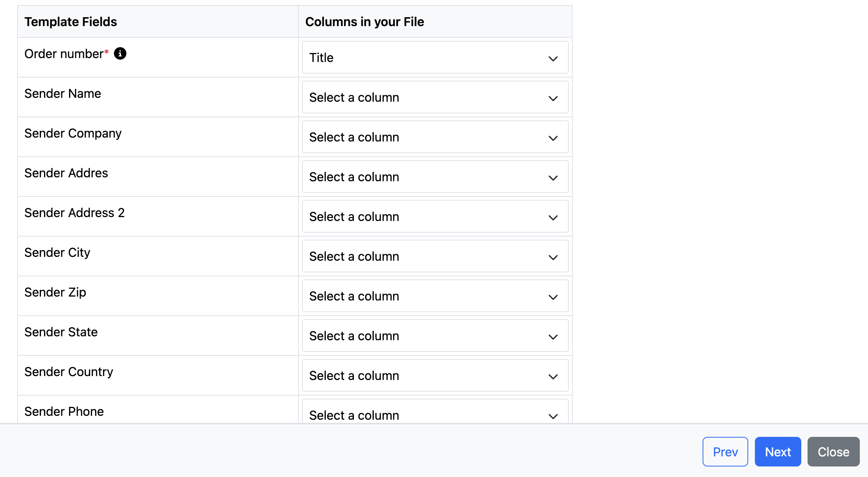Open the Sender Company column selector
This screenshot has height=477, width=868.
coord(435,137)
